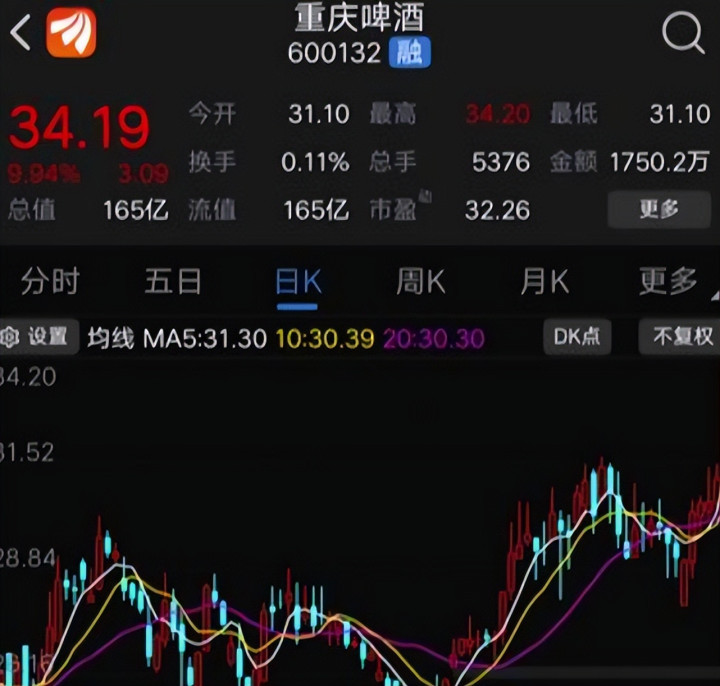Tap the stock code 600132
Viewport: 720px width, 686px height.
point(334,53)
